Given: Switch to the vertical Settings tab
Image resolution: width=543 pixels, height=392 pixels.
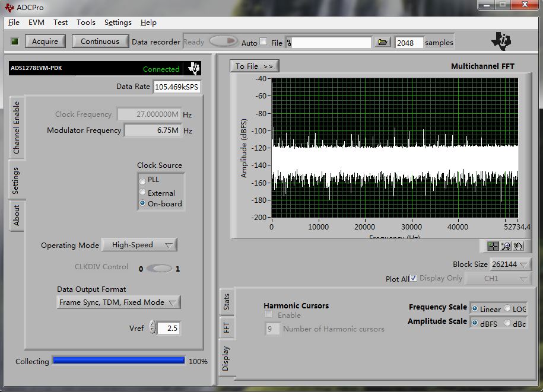Looking at the screenshot, I should pos(15,180).
